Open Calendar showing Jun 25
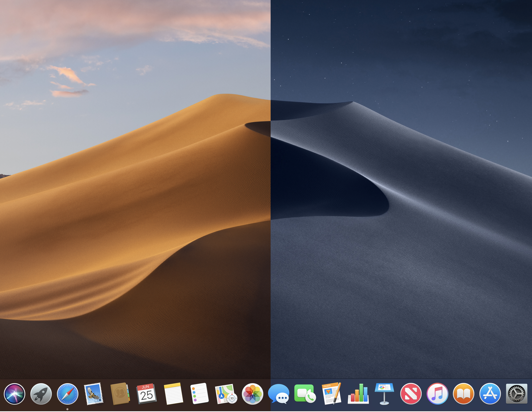This screenshot has height=412, width=532. (x=146, y=394)
